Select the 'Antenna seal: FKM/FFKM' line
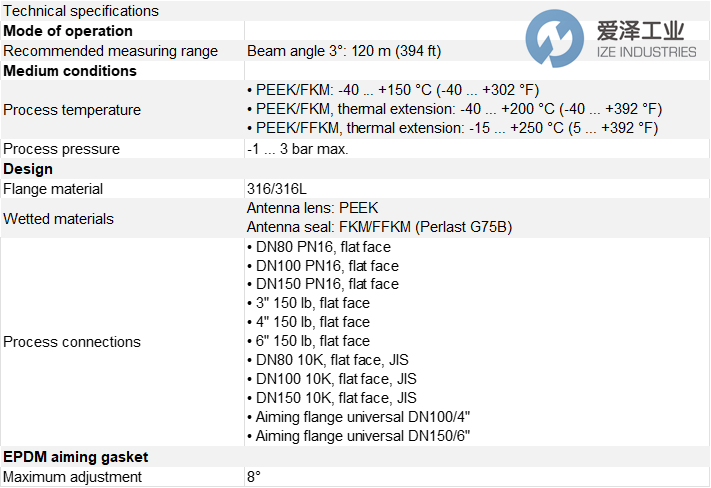711x488 pixels. [379, 227]
